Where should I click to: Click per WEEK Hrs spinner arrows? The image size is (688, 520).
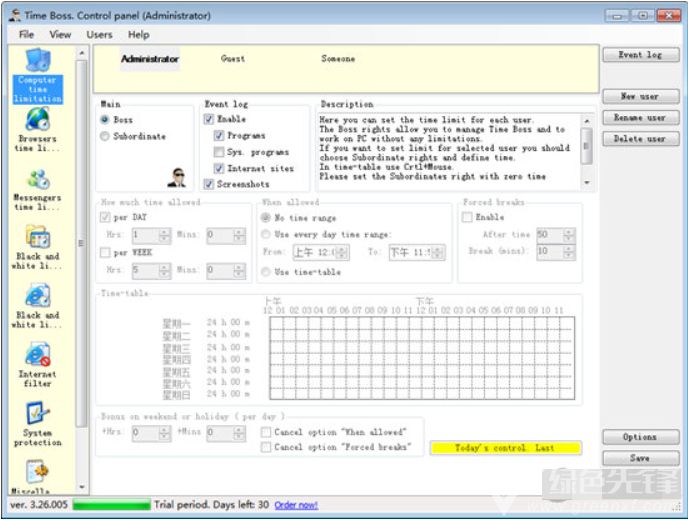coord(165,270)
